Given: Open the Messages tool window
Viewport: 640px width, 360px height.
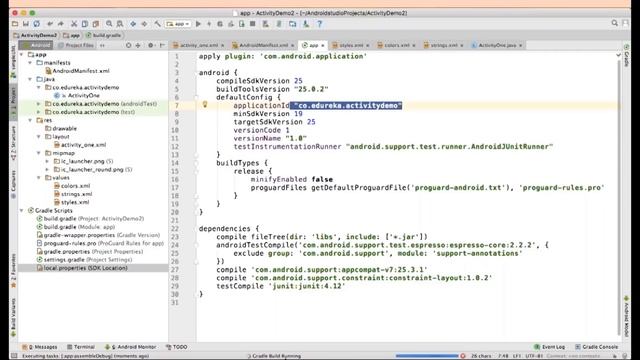Looking at the screenshot, I should [40, 347].
